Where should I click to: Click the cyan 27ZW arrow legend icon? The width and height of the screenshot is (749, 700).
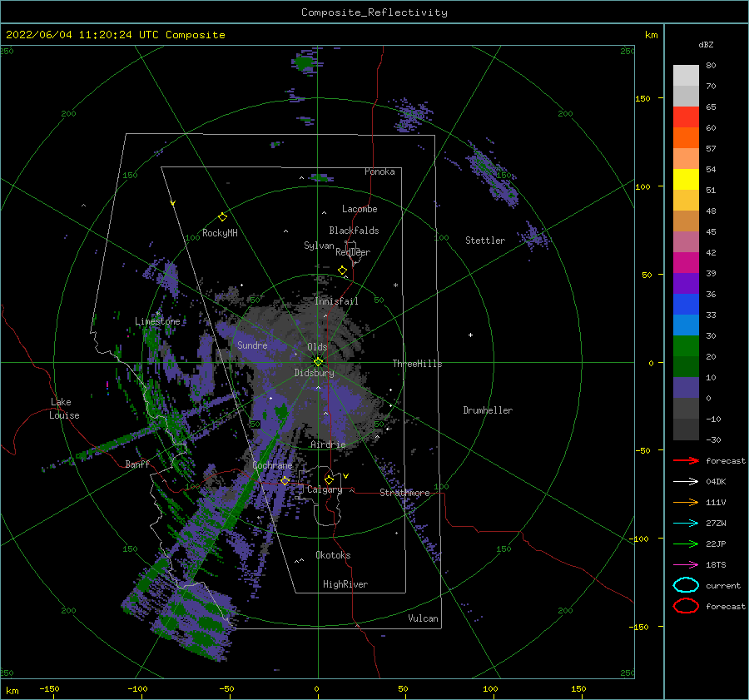[686, 524]
